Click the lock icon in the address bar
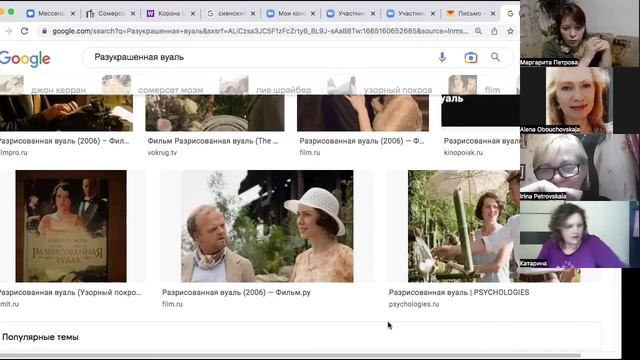 coord(44,31)
